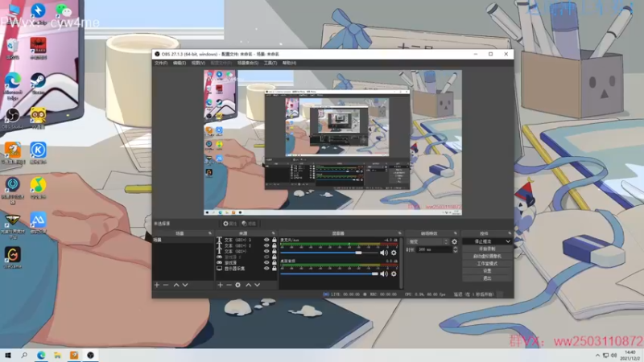
Task: Add a new source with the plus icon
Action: pos(220,285)
